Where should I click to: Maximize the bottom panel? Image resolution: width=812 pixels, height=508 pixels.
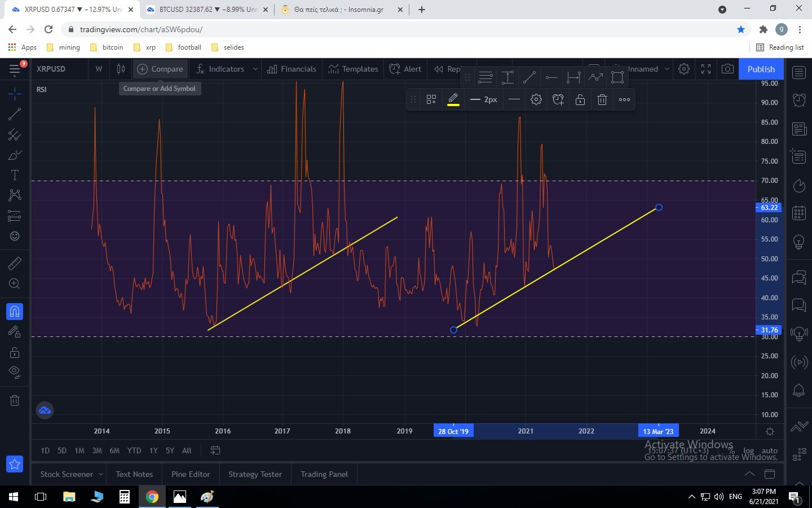pos(770,474)
